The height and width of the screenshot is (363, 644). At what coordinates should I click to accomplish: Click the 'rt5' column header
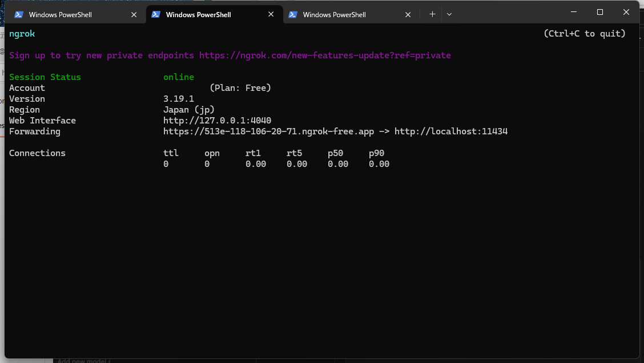click(294, 153)
